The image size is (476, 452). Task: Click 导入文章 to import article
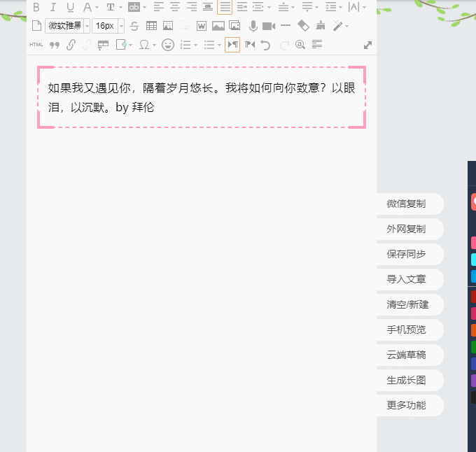click(x=409, y=279)
